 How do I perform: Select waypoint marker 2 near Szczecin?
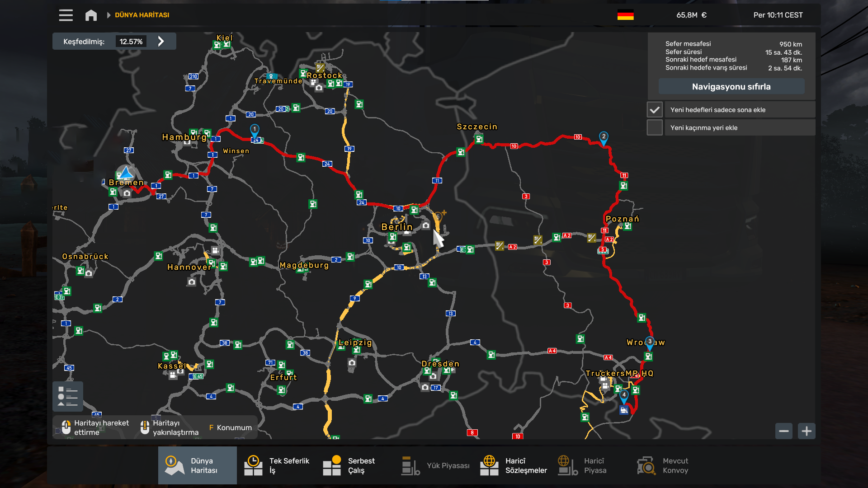pyautogui.click(x=604, y=137)
